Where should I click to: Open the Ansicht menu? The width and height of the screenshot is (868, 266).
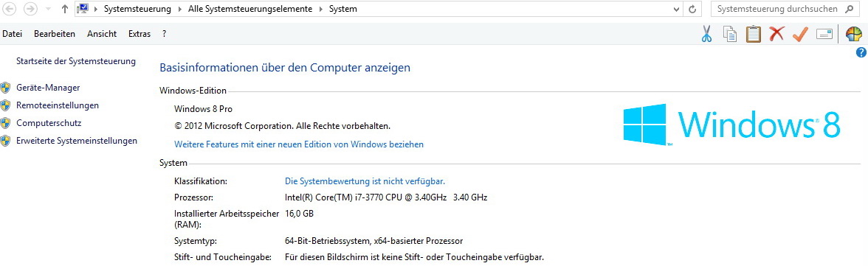[x=102, y=34]
